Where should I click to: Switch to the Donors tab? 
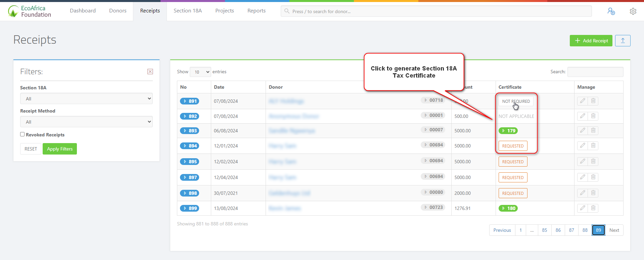(x=118, y=11)
